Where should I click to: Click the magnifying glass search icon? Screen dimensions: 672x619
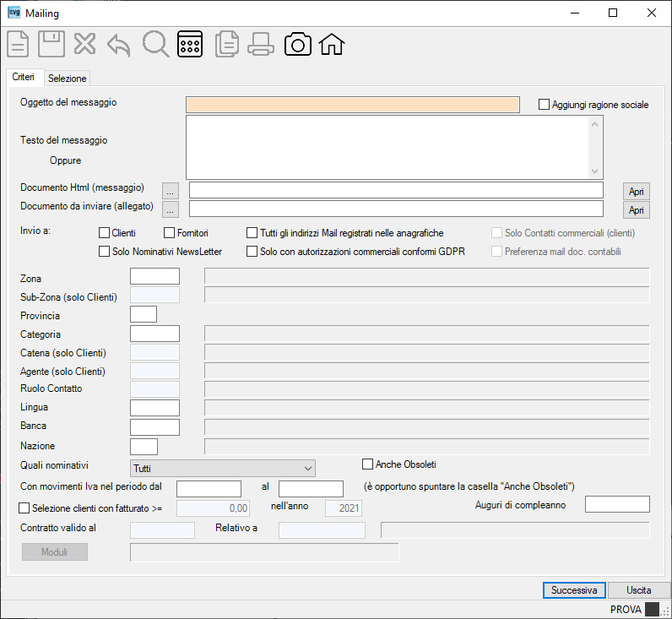(155, 44)
